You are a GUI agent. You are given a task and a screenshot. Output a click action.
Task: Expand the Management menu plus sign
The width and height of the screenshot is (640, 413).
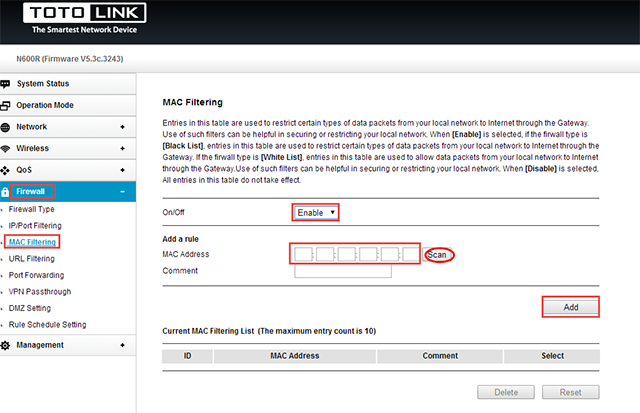coord(122,345)
